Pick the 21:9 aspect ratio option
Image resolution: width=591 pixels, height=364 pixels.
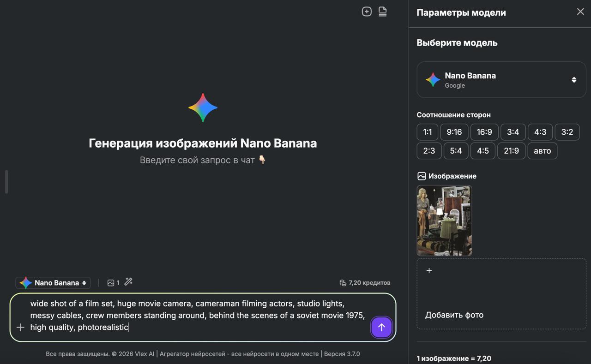coord(511,151)
